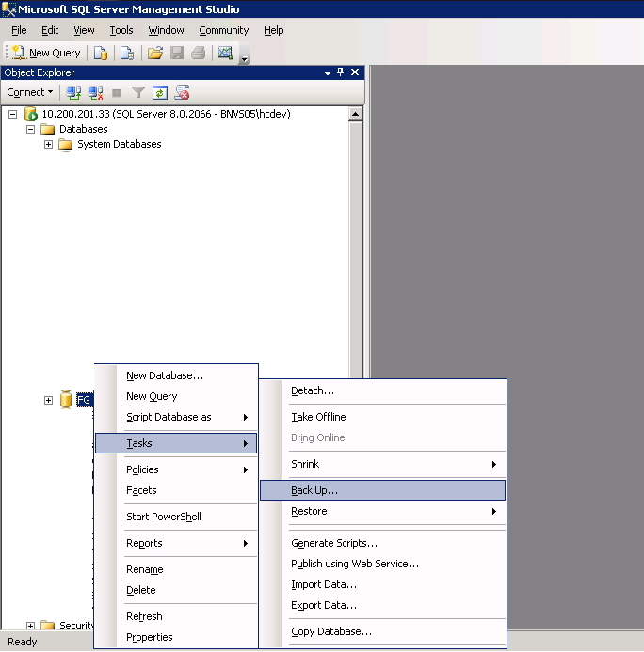Choose Take Offline in Tasks submenu
644x652 pixels.
(x=383, y=417)
